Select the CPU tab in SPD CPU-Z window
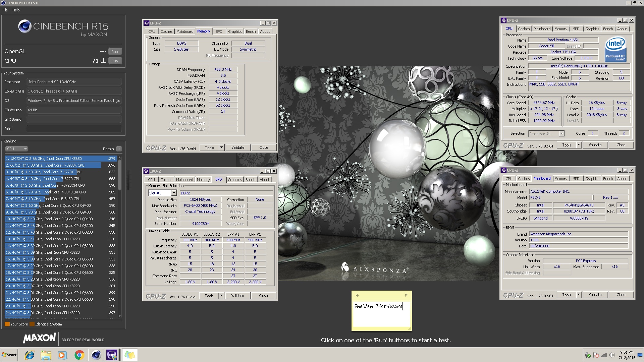644x362 pixels. point(152,180)
